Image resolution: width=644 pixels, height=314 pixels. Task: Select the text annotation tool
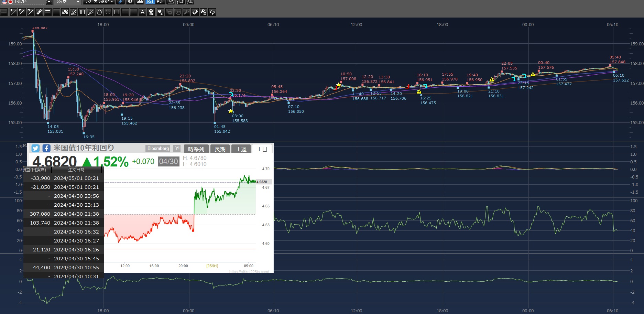click(142, 12)
